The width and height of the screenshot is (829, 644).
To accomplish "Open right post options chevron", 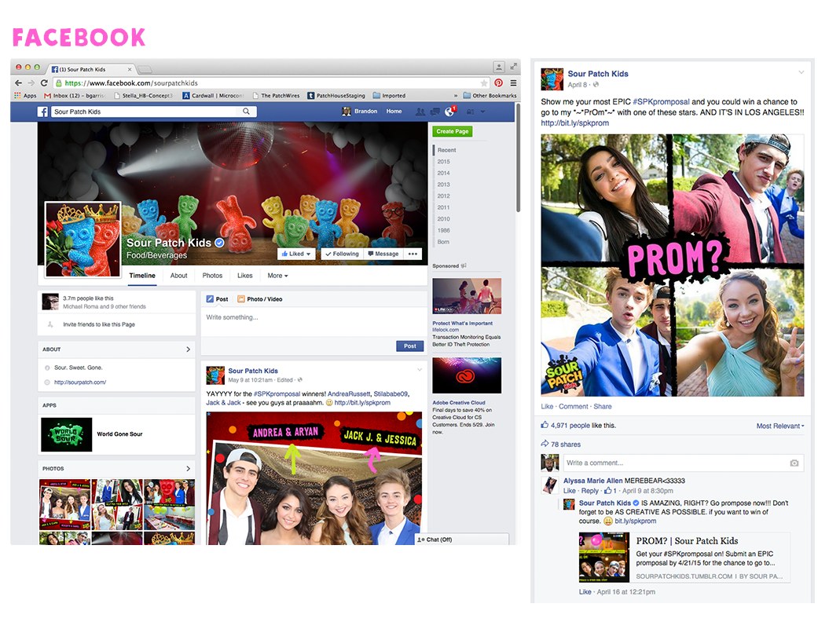I will [x=801, y=72].
